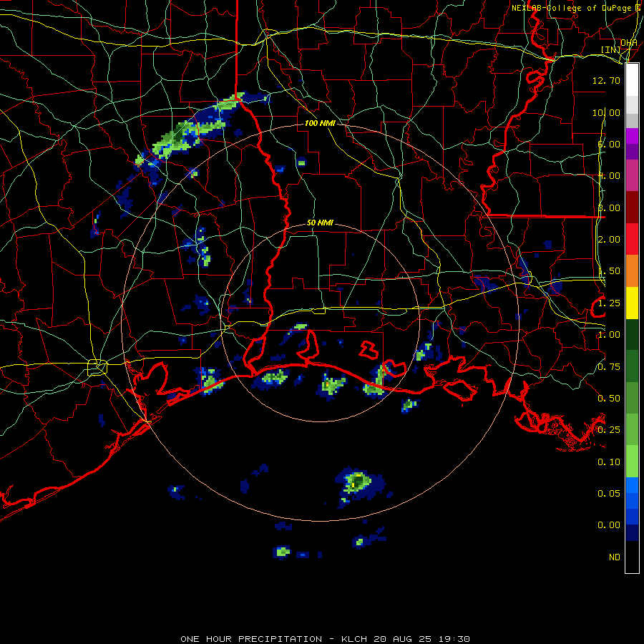Select the dark purple legend swatch

[x=632, y=152]
